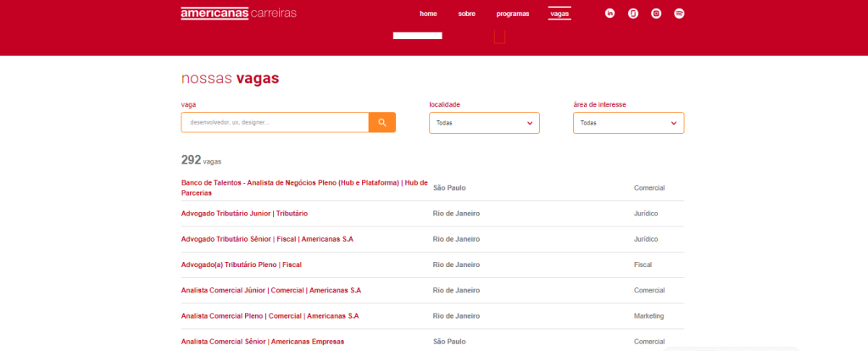Open Analista Comercial Júnior job listing
The width and height of the screenshot is (868, 351).
270,290
